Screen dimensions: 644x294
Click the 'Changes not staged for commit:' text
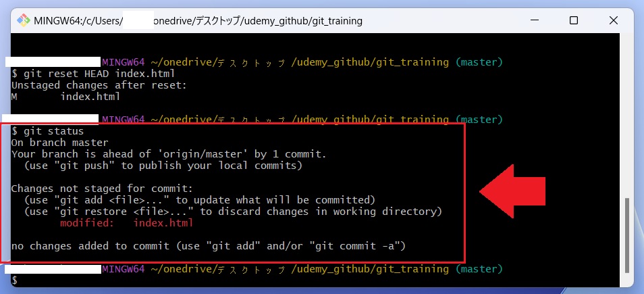(x=102, y=189)
